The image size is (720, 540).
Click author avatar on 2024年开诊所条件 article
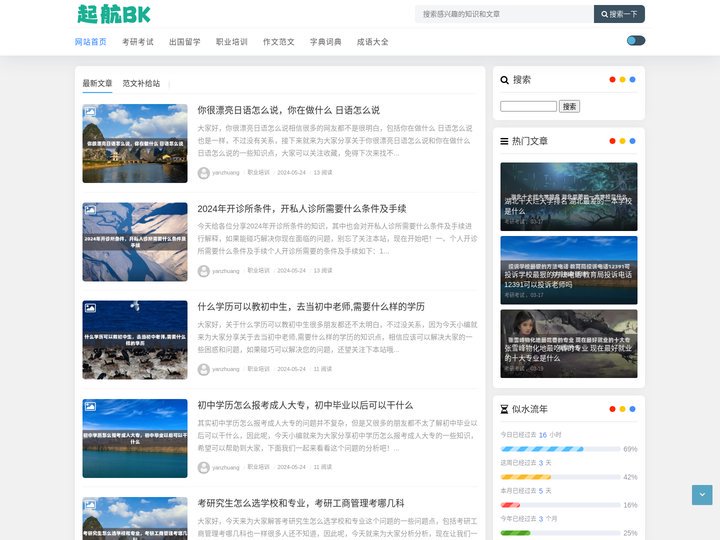coord(203,271)
